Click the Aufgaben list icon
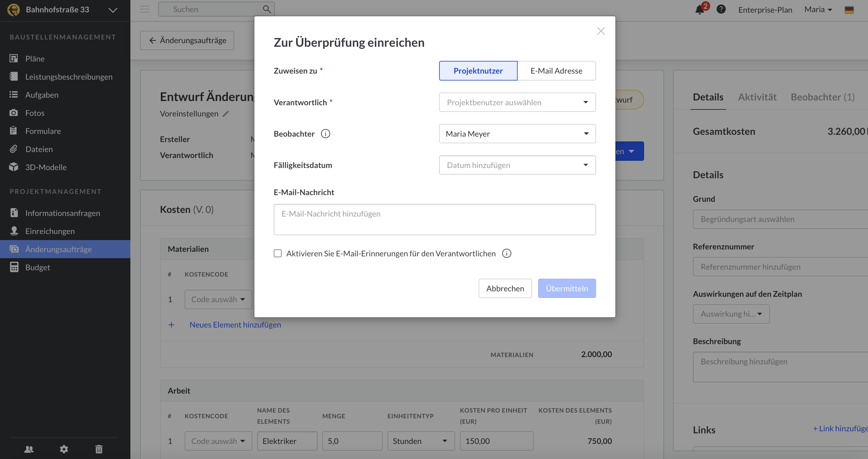This screenshot has width=868, height=459. coord(14,95)
